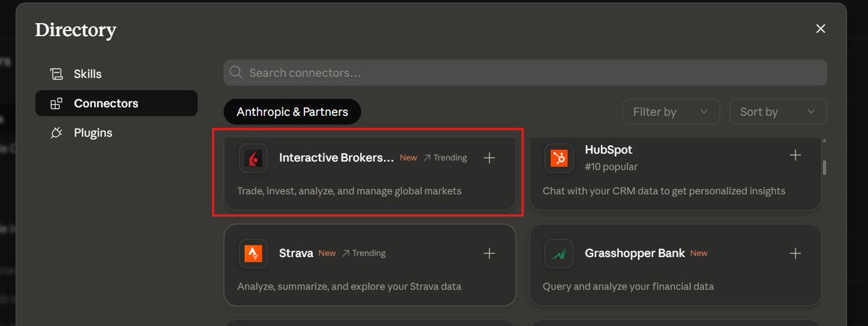Open the Plugins section in sidebar

[116, 133]
